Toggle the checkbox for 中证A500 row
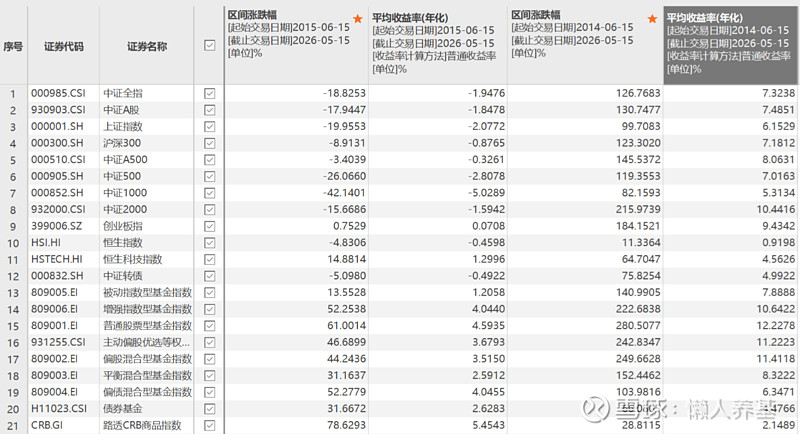Viewport: 800px width, 434px height. [x=209, y=160]
